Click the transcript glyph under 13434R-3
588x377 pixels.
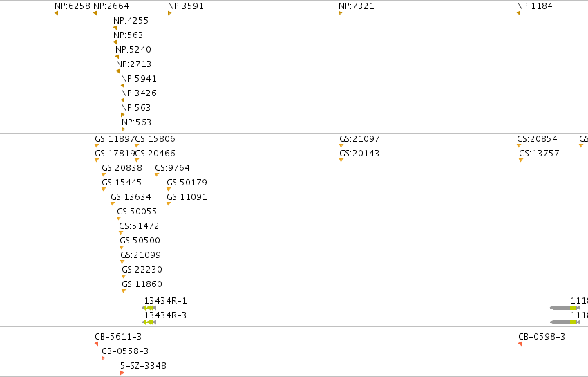[x=149, y=322]
